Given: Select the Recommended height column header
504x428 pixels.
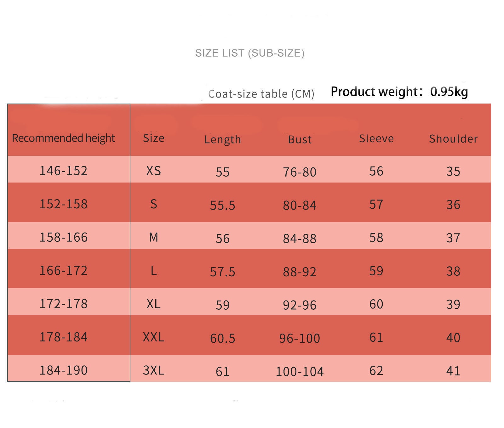Looking at the screenshot, I should pos(63,138).
